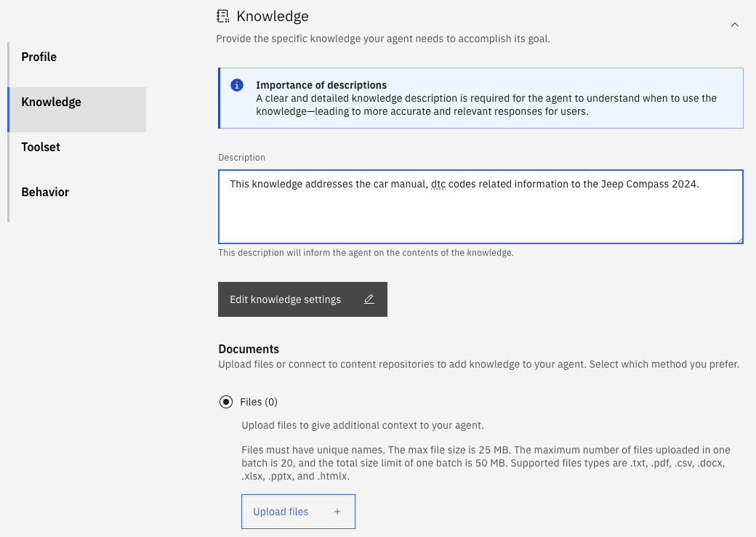756x537 pixels.
Task: Click the 'Knowledge' section title
Action: tap(273, 17)
